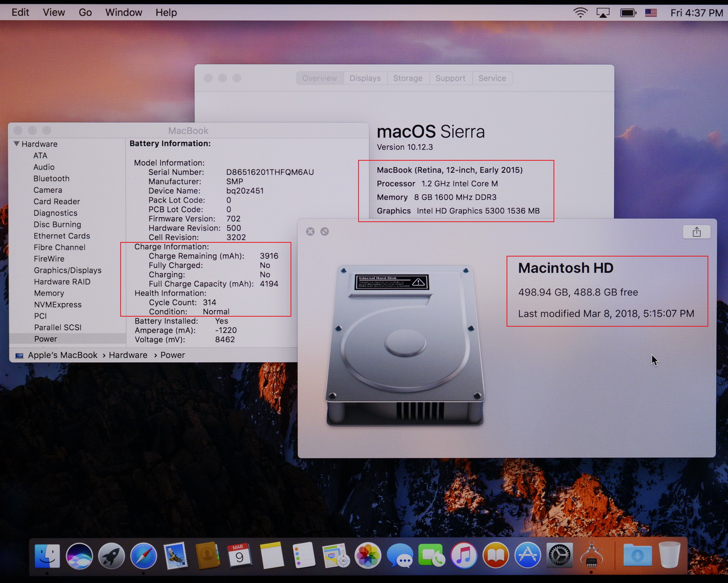The width and height of the screenshot is (728, 583).
Task: Open System Information chip icon in Dock
Action: point(591,555)
